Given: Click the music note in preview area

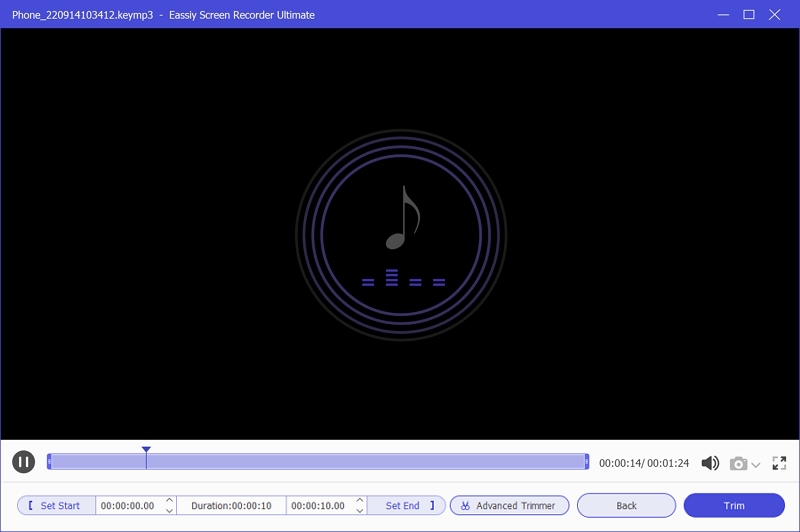Looking at the screenshot, I should (x=403, y=218).
